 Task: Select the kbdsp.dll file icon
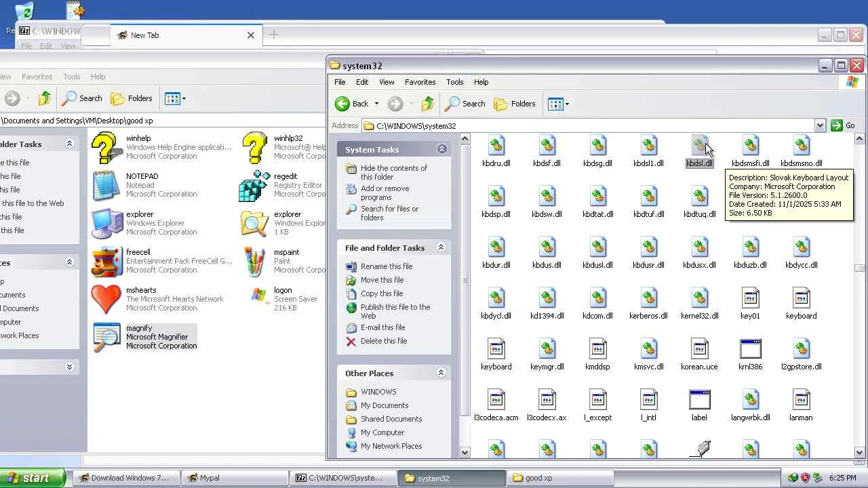pyautogui.click(x=496, y=196)
